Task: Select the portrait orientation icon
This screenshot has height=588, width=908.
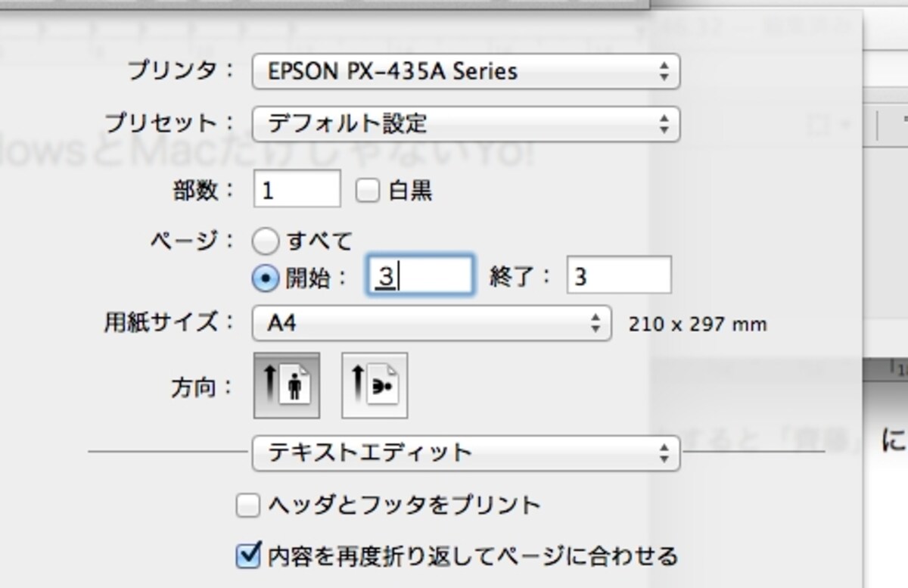Action: [286, 385]
